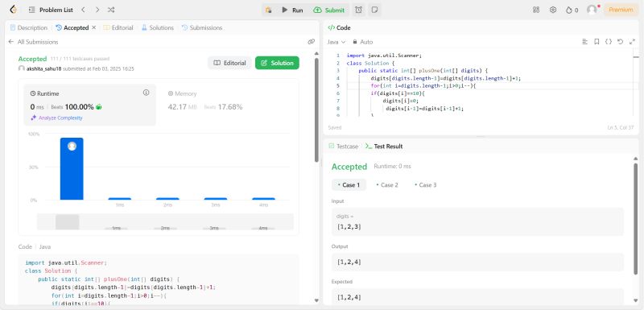644x310 pixels.
Task: Switch to the Testcase tab
Action: click(x=344, y=147)
